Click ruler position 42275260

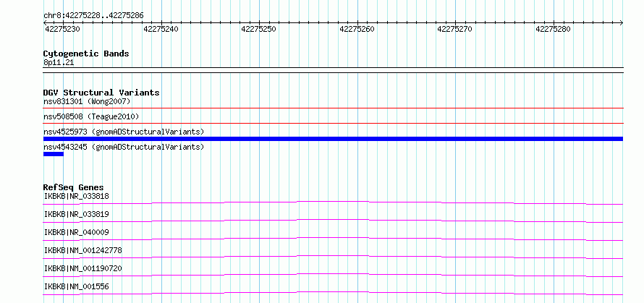pyautogui.click(x=357, y=30)
